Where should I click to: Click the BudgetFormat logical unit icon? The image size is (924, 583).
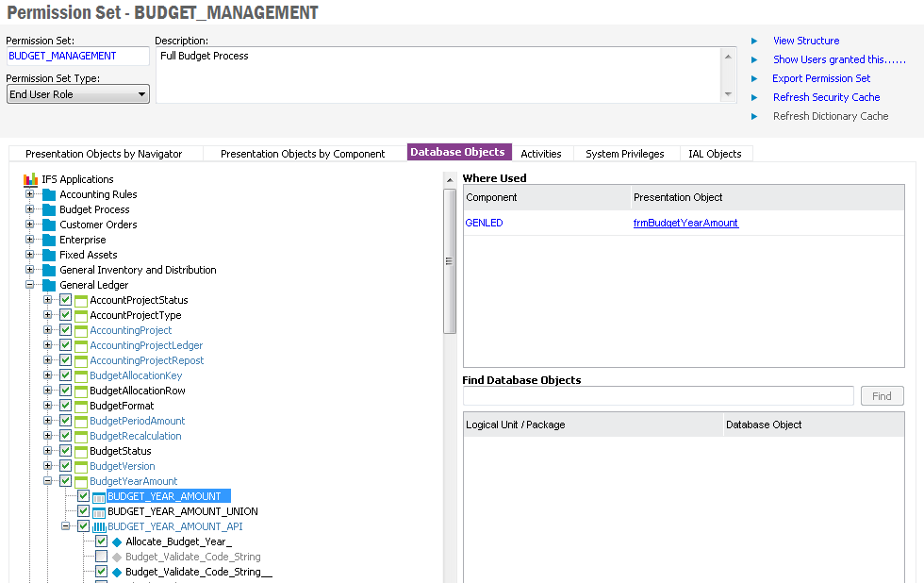[x=81, y=407]
